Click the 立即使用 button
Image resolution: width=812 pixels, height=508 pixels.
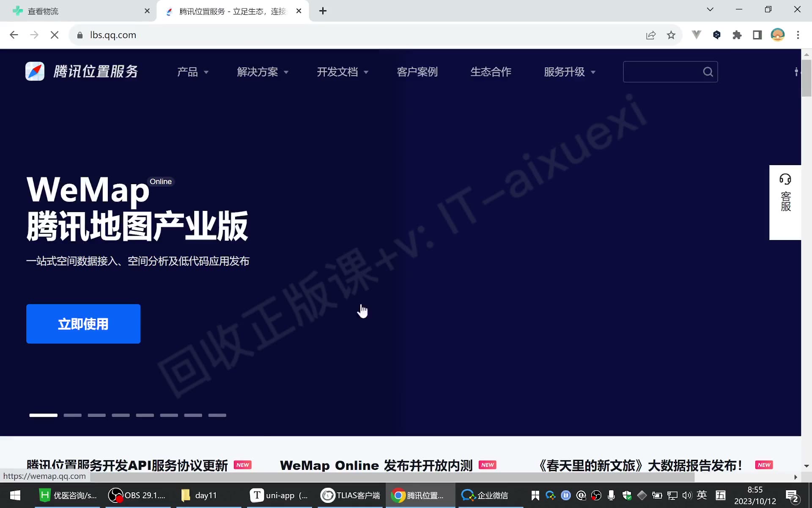[x=83, y=324]
